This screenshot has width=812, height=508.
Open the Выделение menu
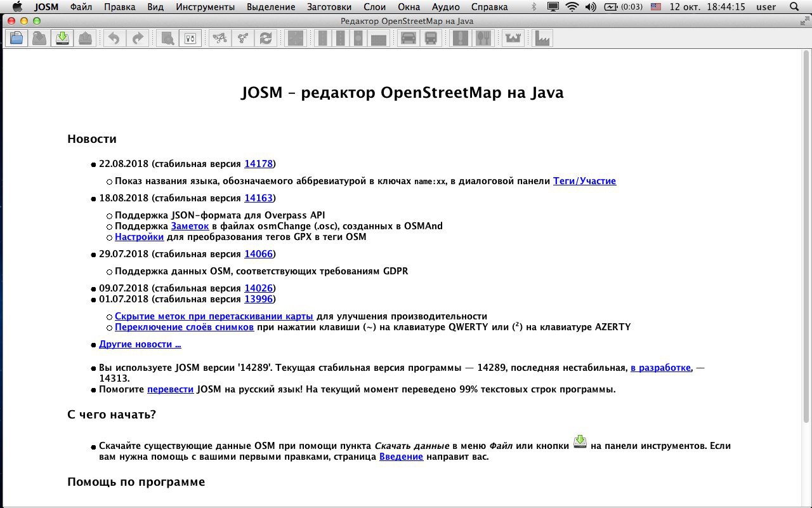point(271,7)
